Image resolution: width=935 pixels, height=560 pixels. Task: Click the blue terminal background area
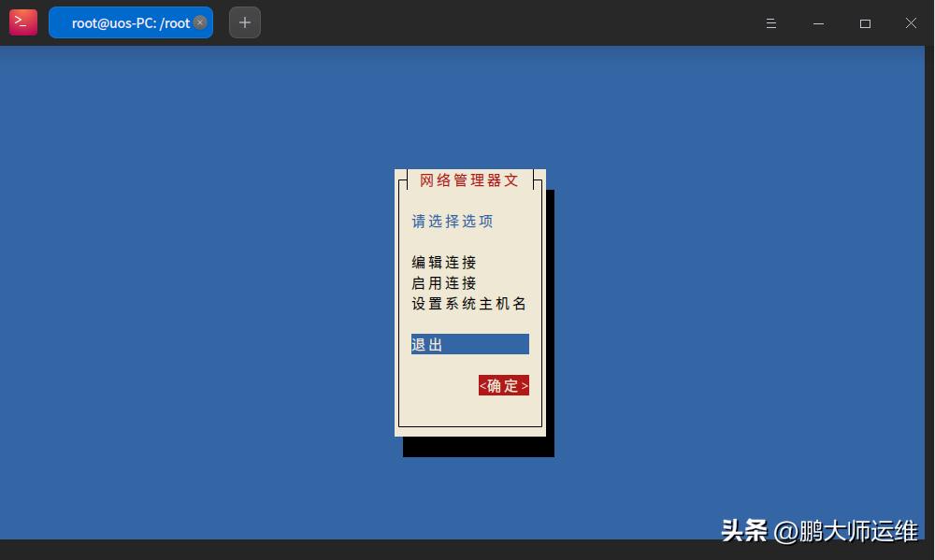tap(187, 280)
